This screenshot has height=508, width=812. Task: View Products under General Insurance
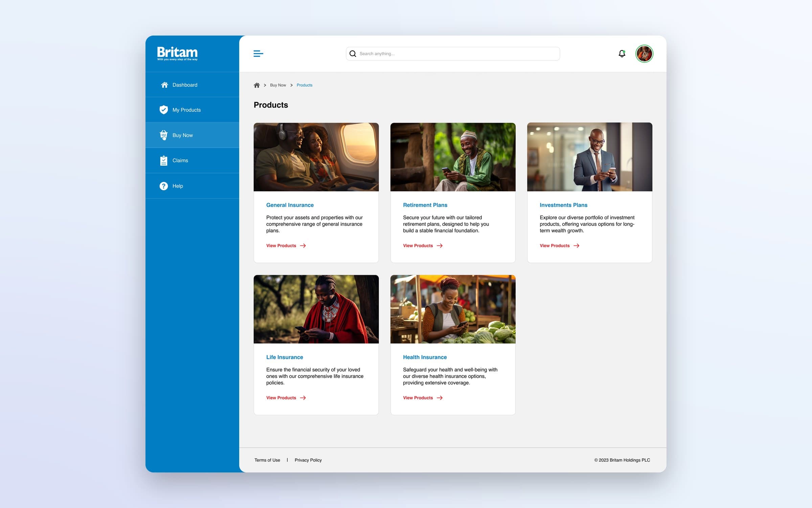[281, 246]
